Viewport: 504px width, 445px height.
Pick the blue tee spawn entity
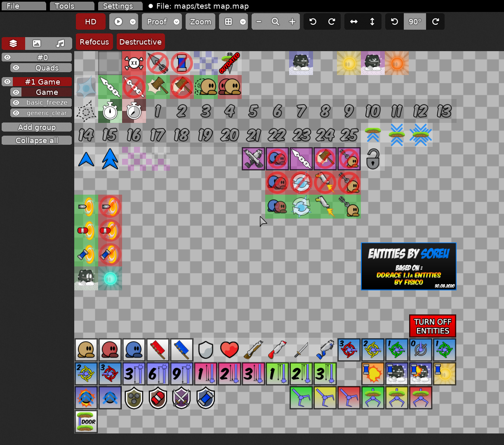click(134, 350)
